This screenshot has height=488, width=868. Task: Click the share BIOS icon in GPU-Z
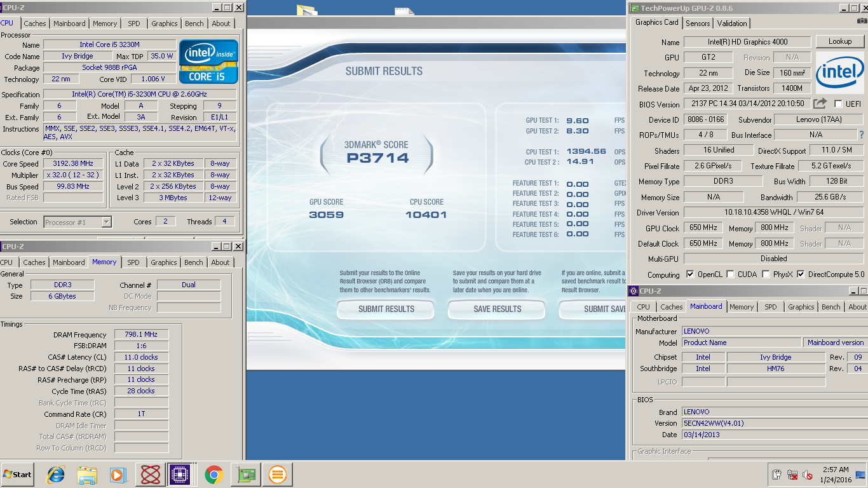pyautogui.click(x=820, y=104)
